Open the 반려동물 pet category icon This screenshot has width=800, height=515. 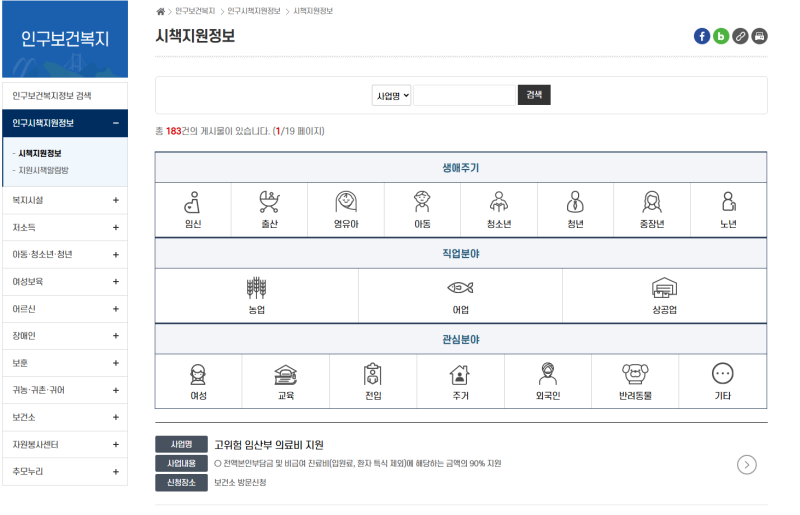pos(635,375)
